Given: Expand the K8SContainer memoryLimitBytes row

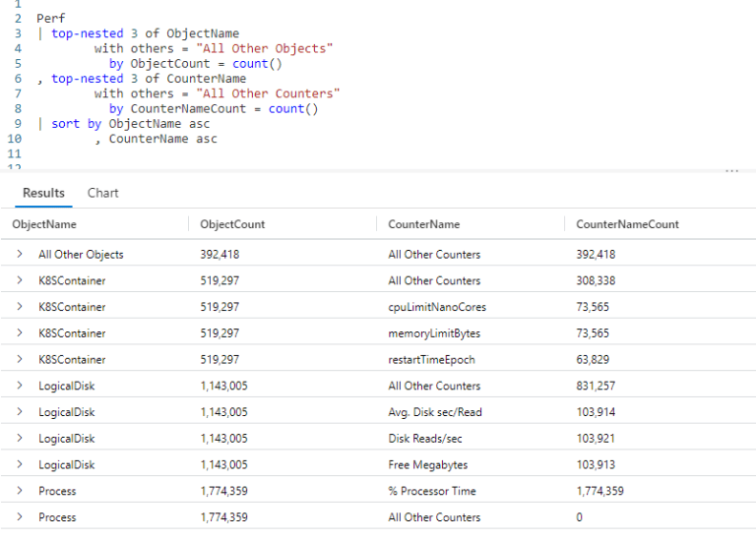Looking at the screenshot, I should coord(20,332).
